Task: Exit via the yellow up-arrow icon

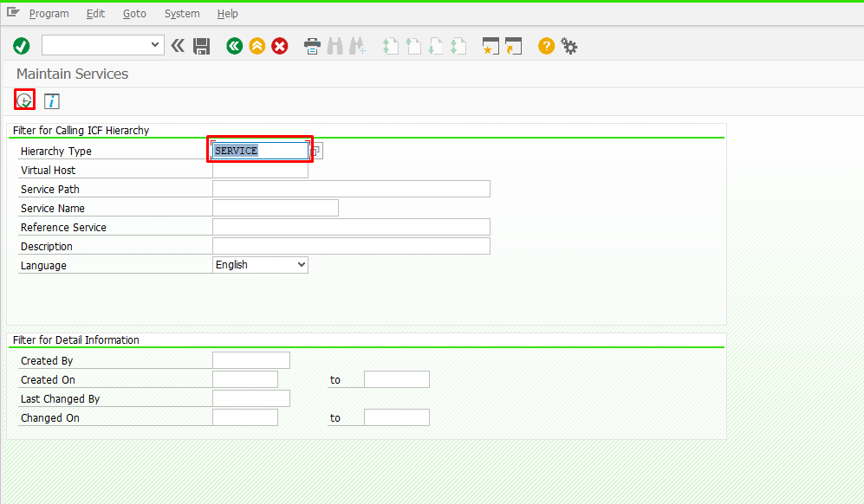Action: pos(257,45)
